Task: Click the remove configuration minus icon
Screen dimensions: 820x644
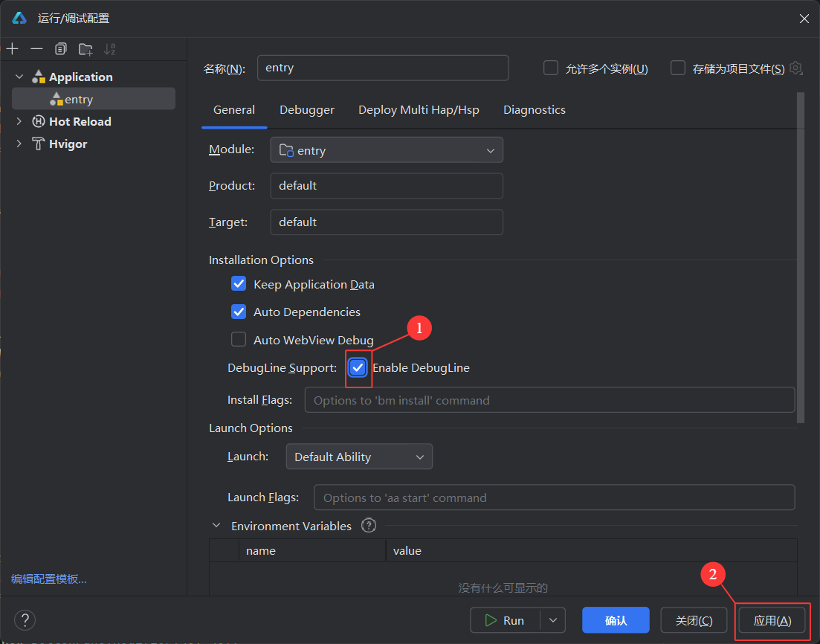Action: (36, 49)
